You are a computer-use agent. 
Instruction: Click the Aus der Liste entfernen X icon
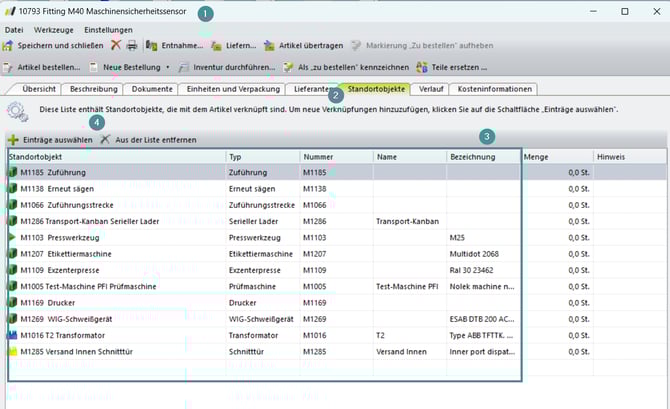(x=105, y=139)
